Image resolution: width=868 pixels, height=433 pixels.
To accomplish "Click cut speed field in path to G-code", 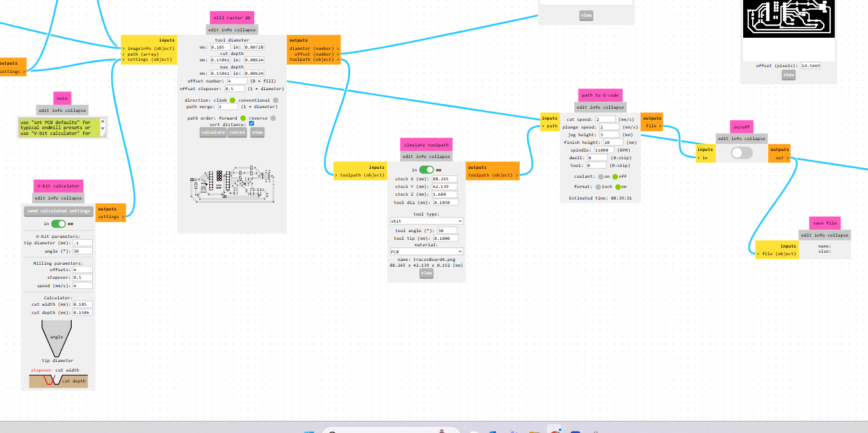I will [606, 119].
